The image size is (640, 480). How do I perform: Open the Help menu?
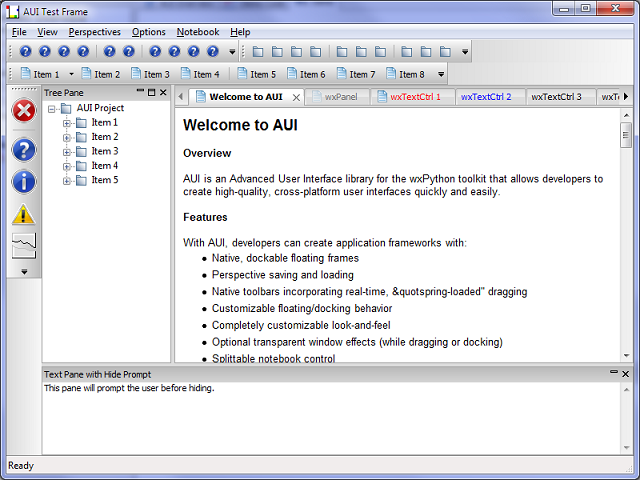point(240,32)
